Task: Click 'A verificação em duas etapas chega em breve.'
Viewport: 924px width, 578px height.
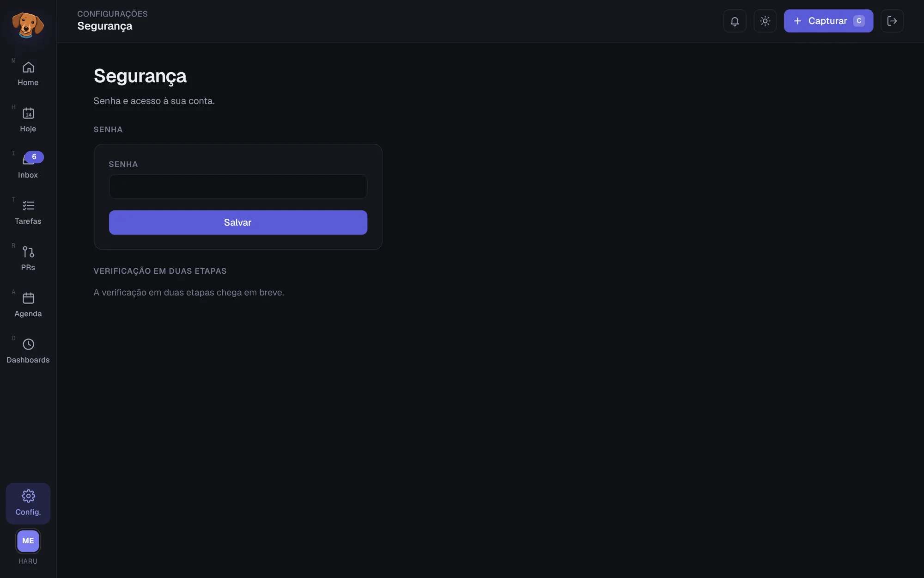Action: coord(188,292)
